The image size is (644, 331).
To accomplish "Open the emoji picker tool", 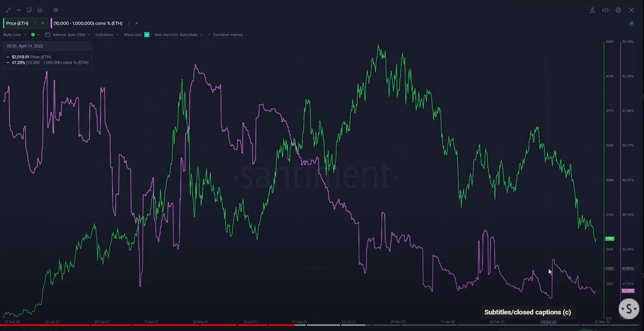I will [x=40, y=10].
